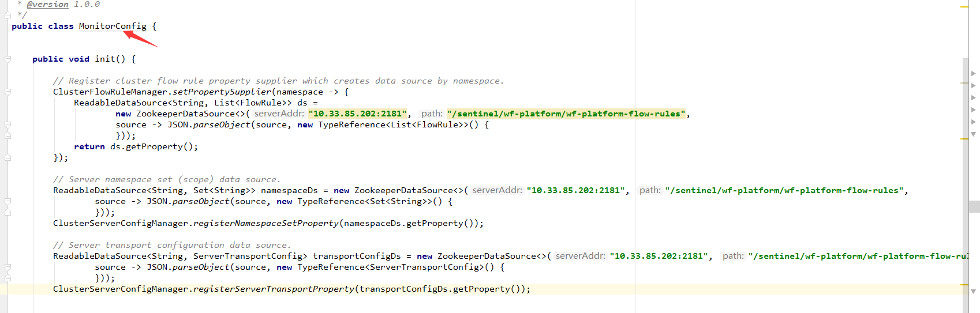The width and height of the screenshot is (980, 313).
Task: Click serverAddr: hint on the transportConfigDs line
Action: [580, 256]
